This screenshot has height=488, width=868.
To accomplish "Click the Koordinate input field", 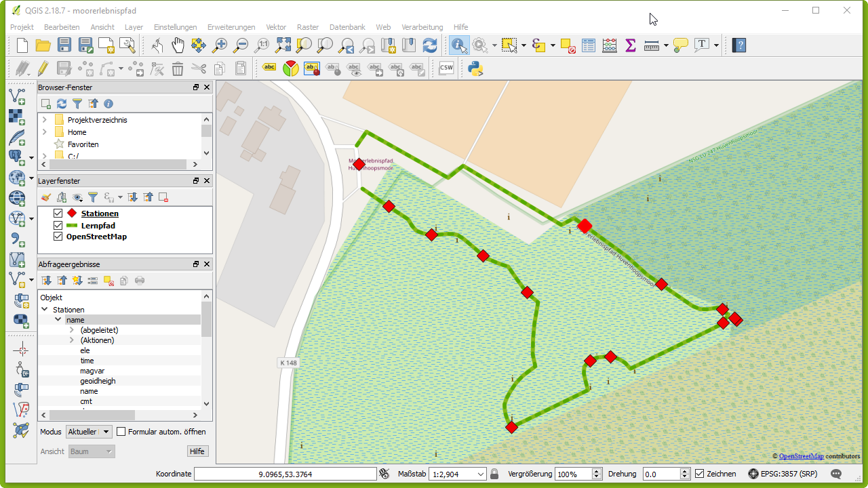I will 285,474.
